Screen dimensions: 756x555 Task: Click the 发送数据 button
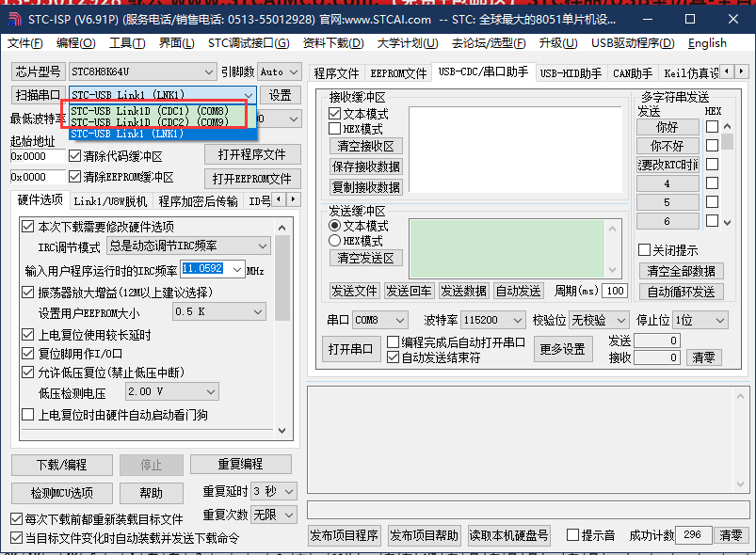464,291
